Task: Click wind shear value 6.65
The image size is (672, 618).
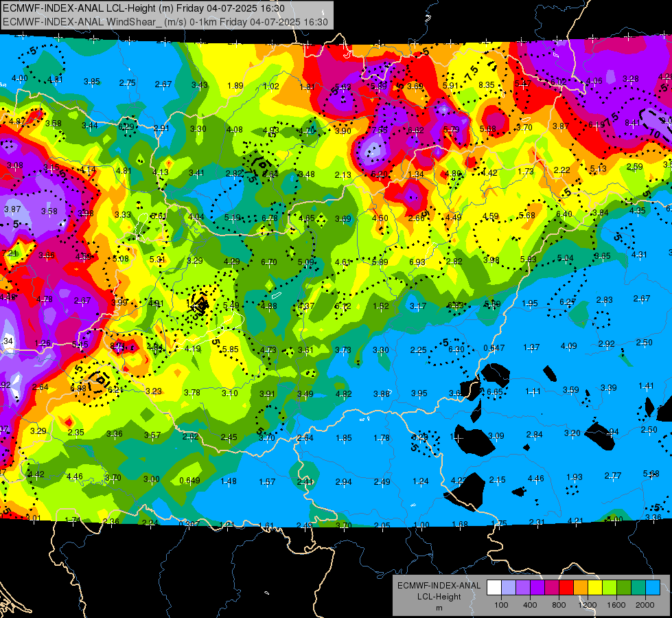Action: tap(495, 391)
